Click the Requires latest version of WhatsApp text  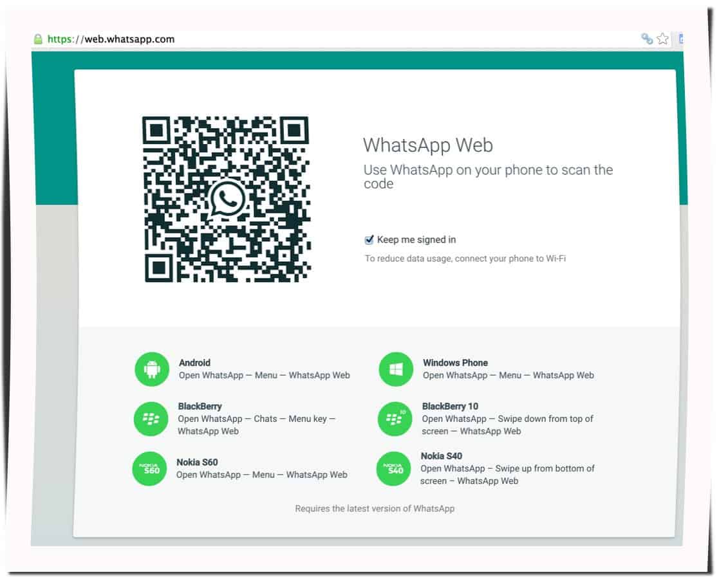[x=375, y=509]
